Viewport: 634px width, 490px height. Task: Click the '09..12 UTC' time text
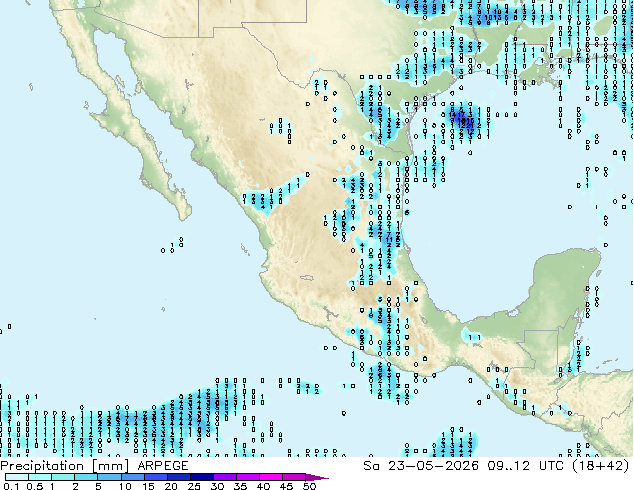click(x=525, y=466)
